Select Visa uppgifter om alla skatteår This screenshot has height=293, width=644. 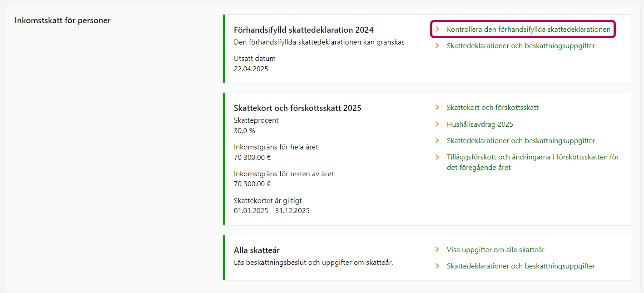495,250
